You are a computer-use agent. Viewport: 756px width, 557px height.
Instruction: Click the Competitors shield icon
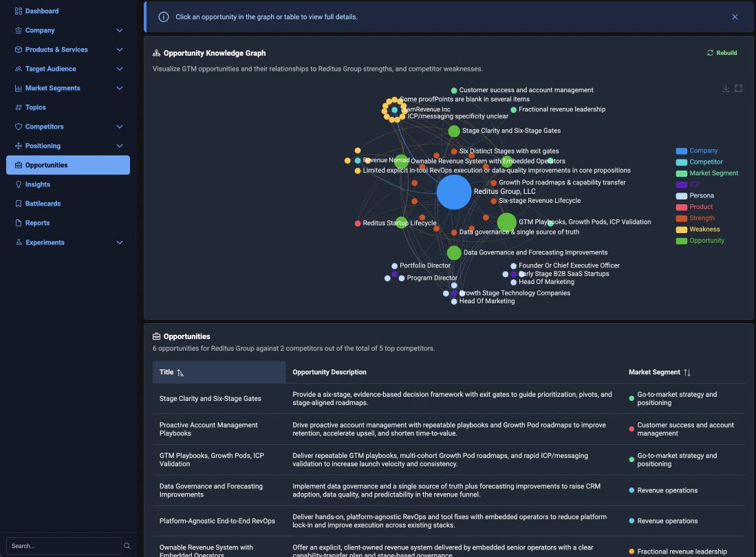click(19, 127)
